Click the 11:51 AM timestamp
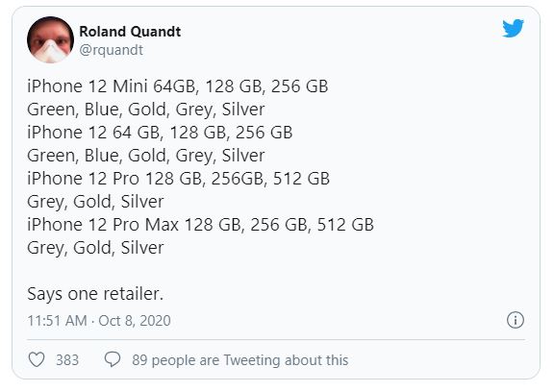Image resolution: width=554 pixels, height=392 pixels. pos(57,321)
